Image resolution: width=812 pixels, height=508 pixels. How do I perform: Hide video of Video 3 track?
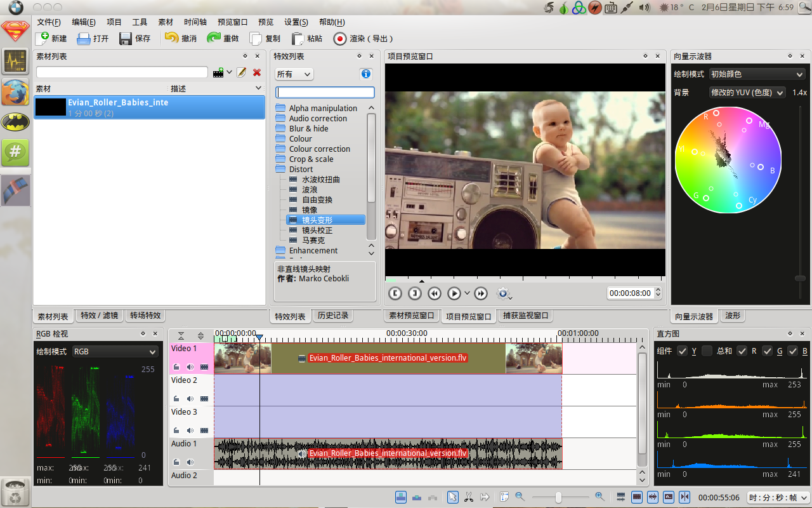pyautogui.click(x=204, y=431)
